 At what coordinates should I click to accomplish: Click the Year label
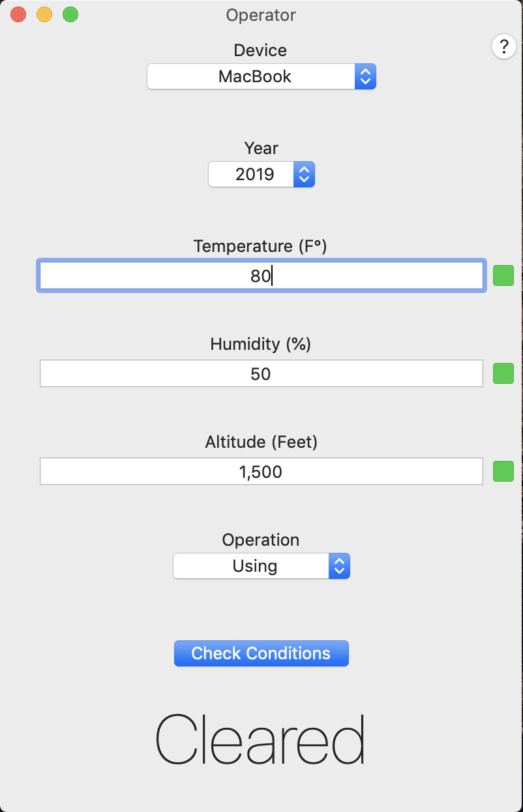coord(261,148)
